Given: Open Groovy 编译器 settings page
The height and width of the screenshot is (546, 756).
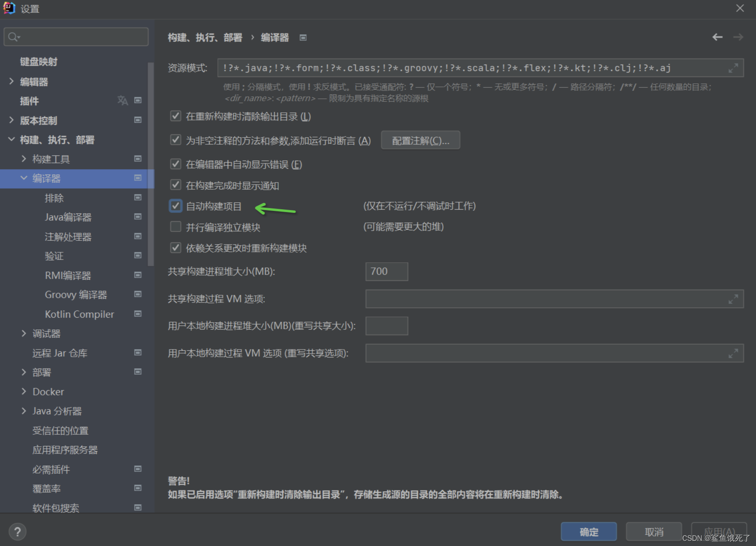Looking at the screenshot, I should pyautogui.click(x=76, y=295).
